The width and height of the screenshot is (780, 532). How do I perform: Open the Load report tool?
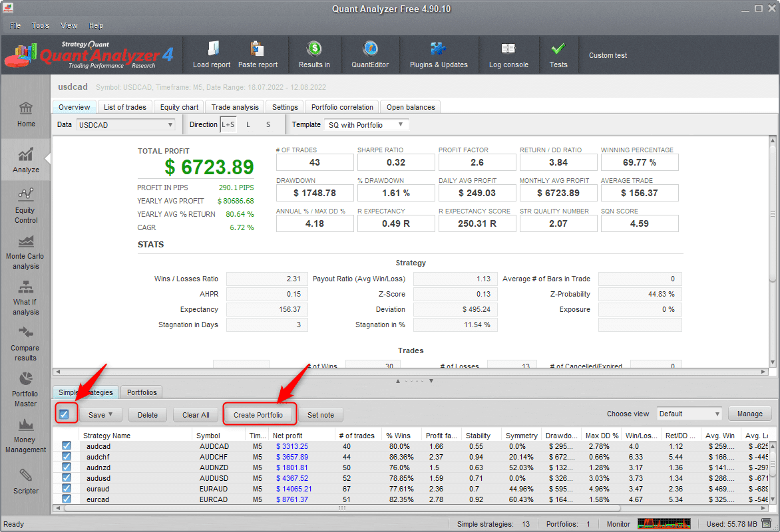tap(212, 55)
